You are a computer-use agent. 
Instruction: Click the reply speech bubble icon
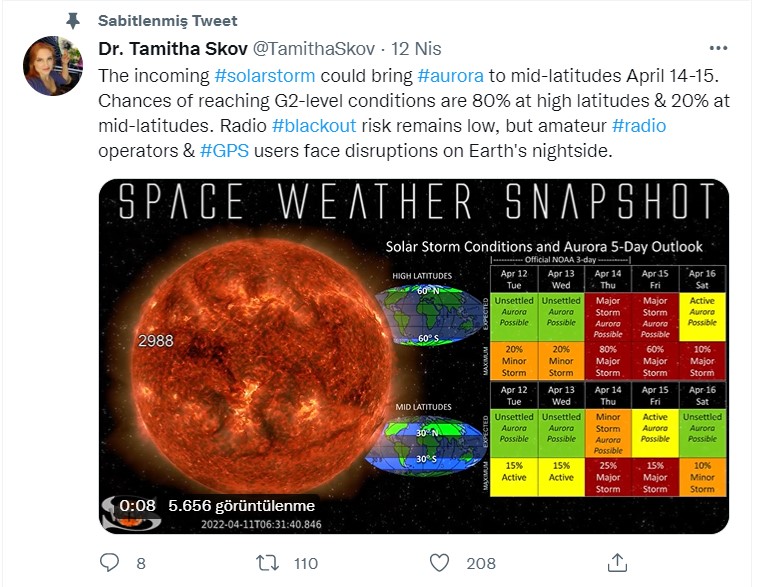pyautogui.click(x=109, y=563)
